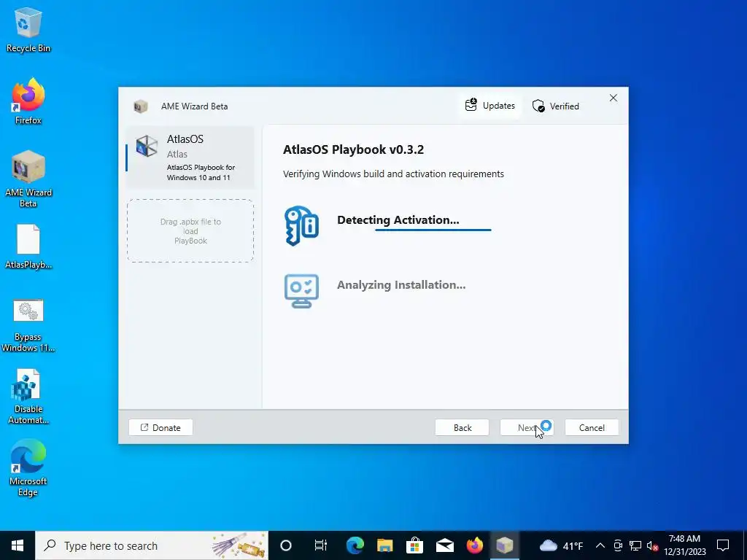Viewport: 747px width, 560px height.
Task: Open network status tray icon
Action: (x=635, y=545)
